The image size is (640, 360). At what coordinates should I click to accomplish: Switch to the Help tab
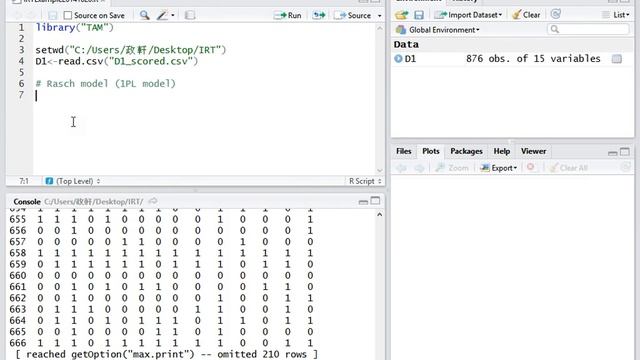pyautogui.click(x=502, y=151)
